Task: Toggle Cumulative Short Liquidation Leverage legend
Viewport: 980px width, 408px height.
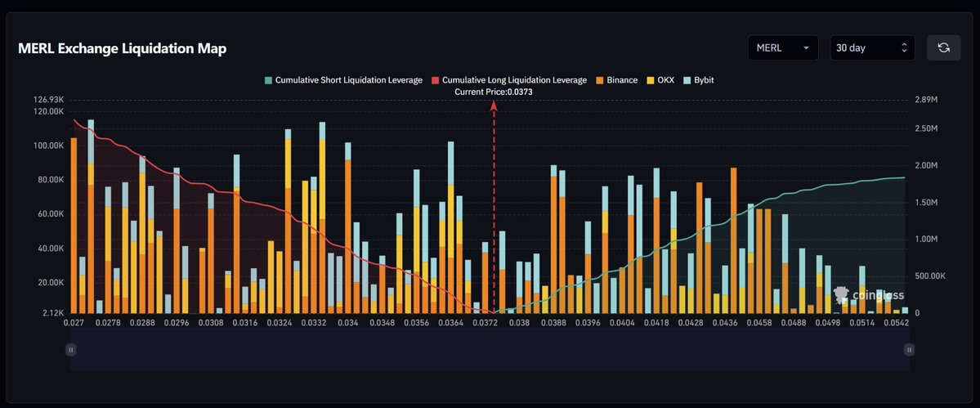Action: pos(343,80)
